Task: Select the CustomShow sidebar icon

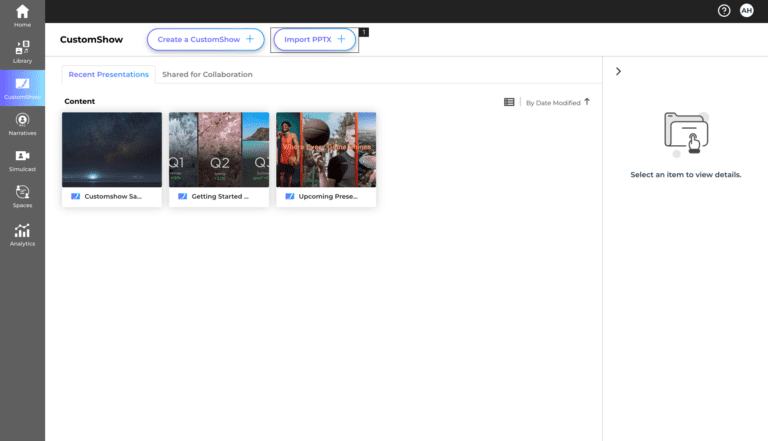Action: click(22, 88)
